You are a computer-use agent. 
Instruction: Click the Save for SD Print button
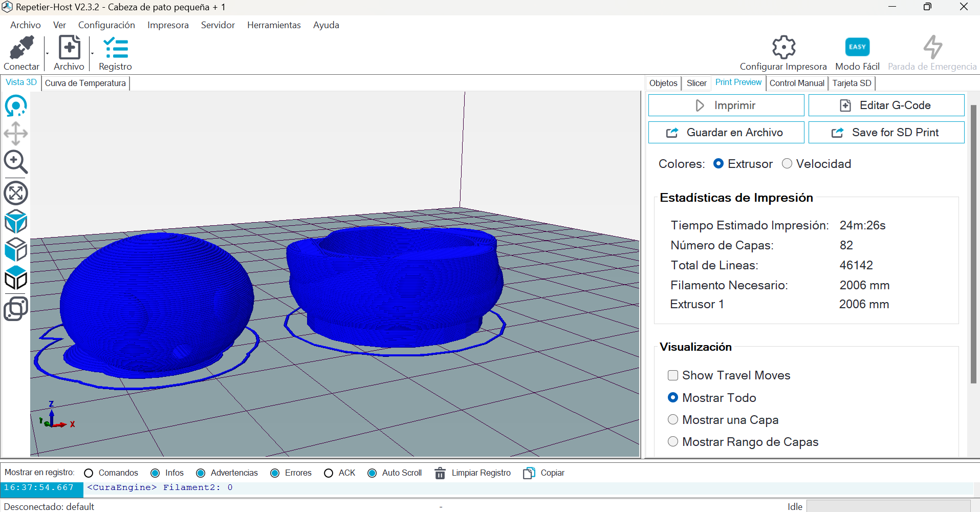click(x=886, y=133)
